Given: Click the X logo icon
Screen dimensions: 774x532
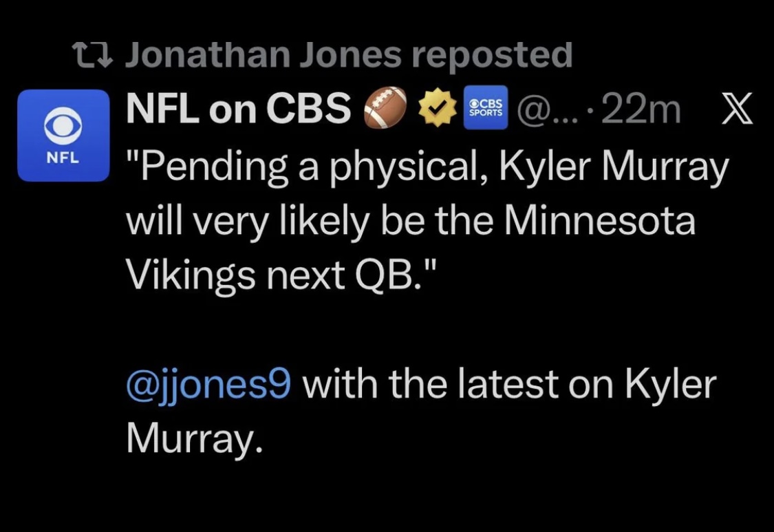Looking at the screenshot, I should coord(735,109).
